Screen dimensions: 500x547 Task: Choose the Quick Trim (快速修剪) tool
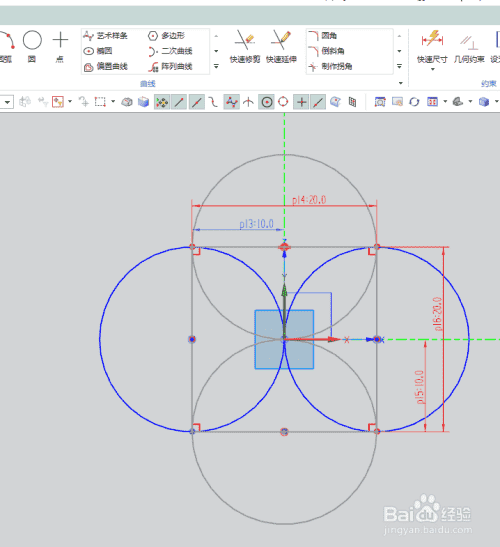tap(245, 46)
